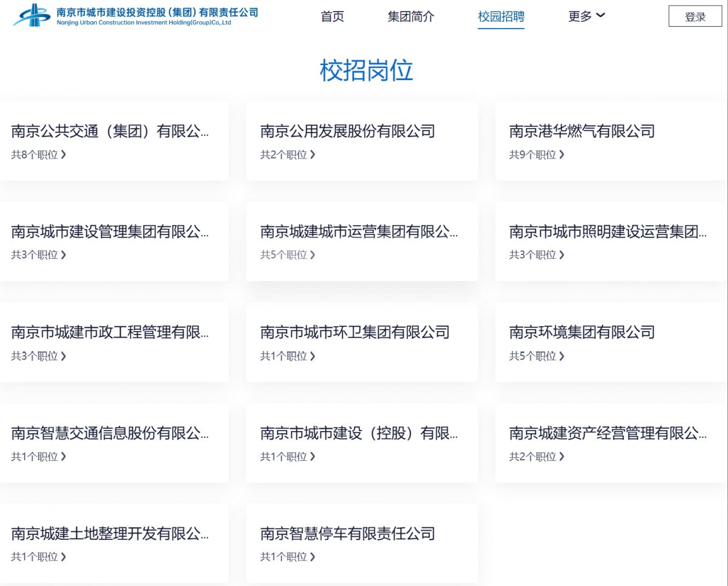The image size is (728, 586).
Task: View 共5个职位 under 南京城建城市运营集团
Action: coord(287,255)
